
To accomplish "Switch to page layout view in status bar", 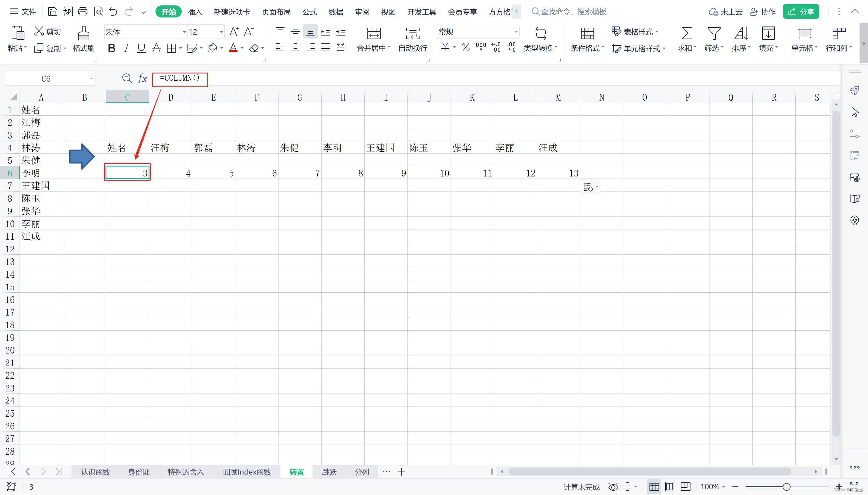I will pos(669,487).
